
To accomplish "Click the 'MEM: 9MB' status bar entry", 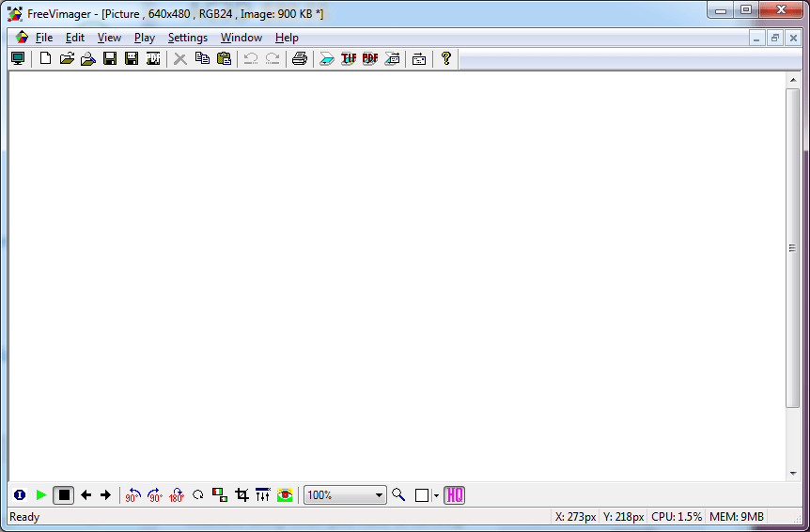I will 736,517.
